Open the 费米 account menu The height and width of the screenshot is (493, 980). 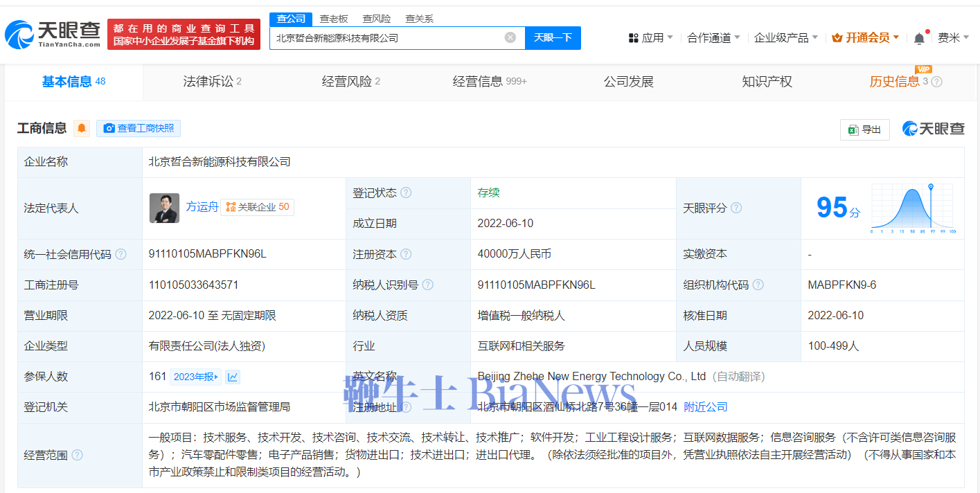[x=953, y=38]
